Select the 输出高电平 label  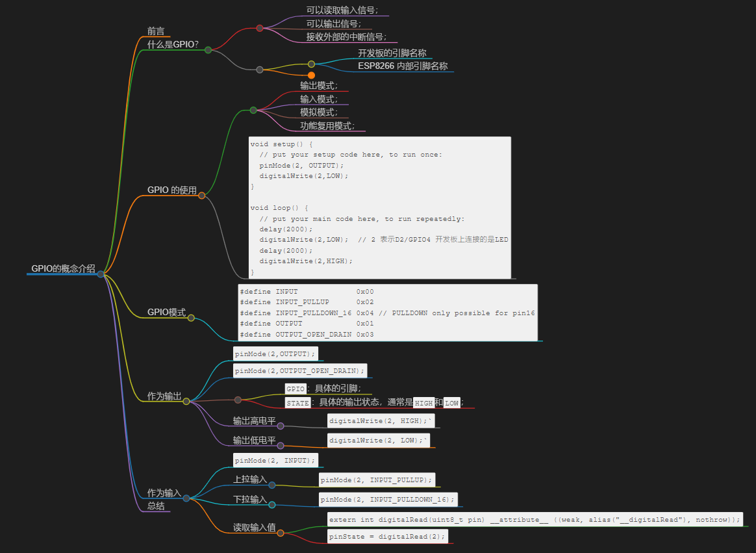coord(254,421)
